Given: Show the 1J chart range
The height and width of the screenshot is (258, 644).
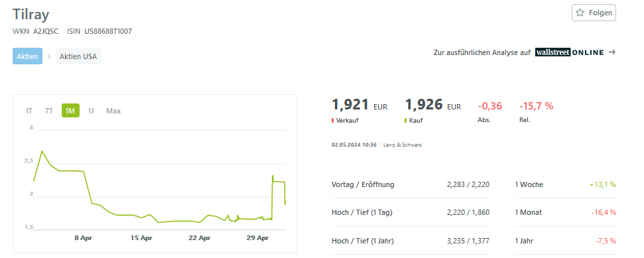Looking at the screenshot, I should tap(91, 111).
